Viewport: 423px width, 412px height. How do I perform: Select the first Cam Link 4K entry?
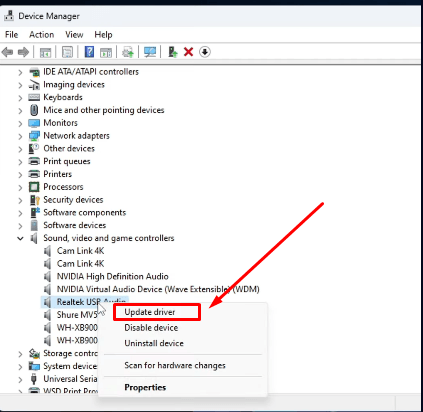click(x=80, y=251)
